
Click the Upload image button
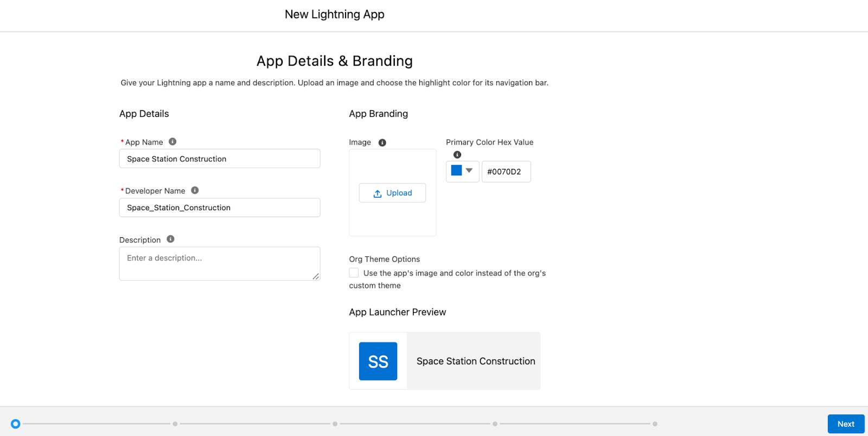392,193
